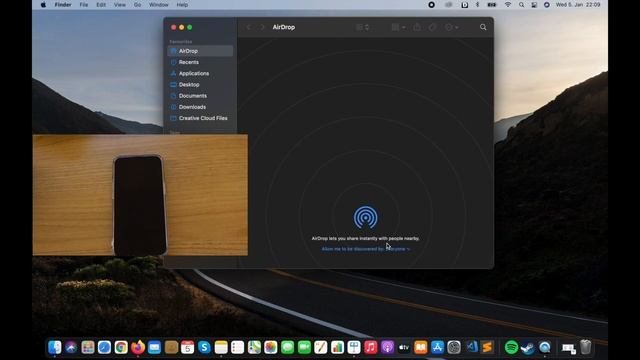Click the Finder back arrow
This screenshot has height=360, width=640.
coord(249,27)
